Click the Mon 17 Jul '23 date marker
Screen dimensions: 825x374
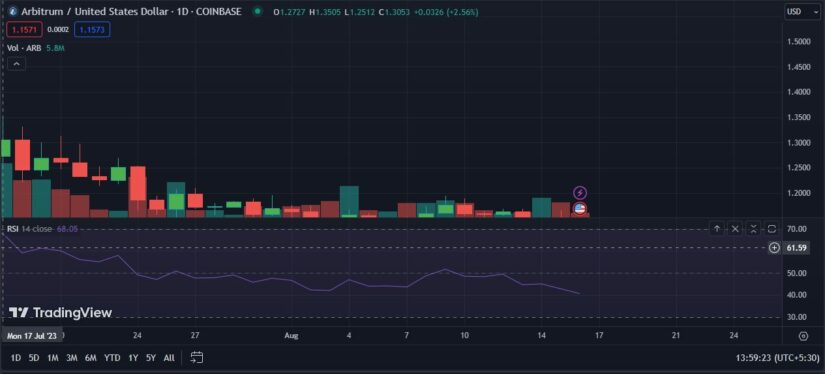tap(32, 336)
